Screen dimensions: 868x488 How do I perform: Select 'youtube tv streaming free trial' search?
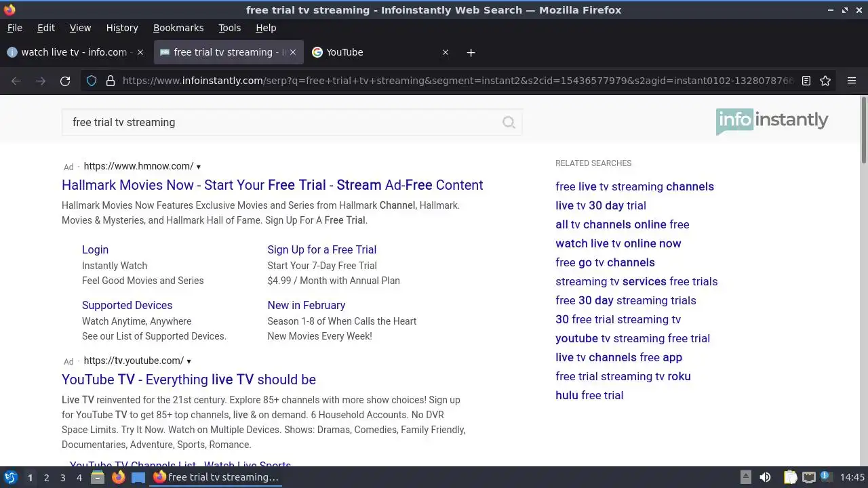[633, 338]
